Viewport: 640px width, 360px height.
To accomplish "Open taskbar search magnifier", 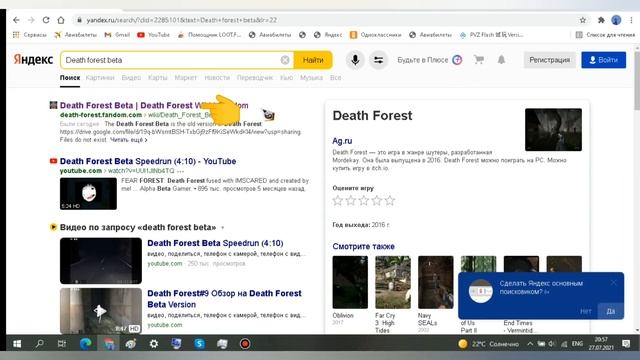I will 40,344.
